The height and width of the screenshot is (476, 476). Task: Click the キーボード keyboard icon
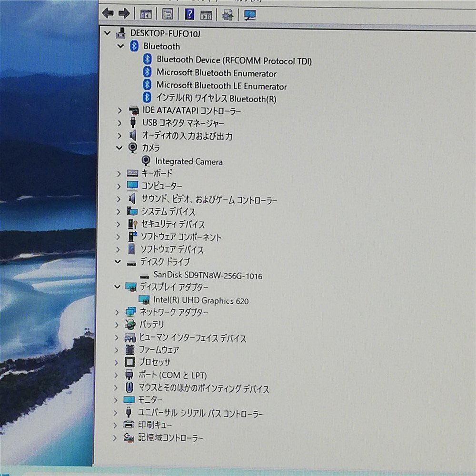tap(133, 173)
